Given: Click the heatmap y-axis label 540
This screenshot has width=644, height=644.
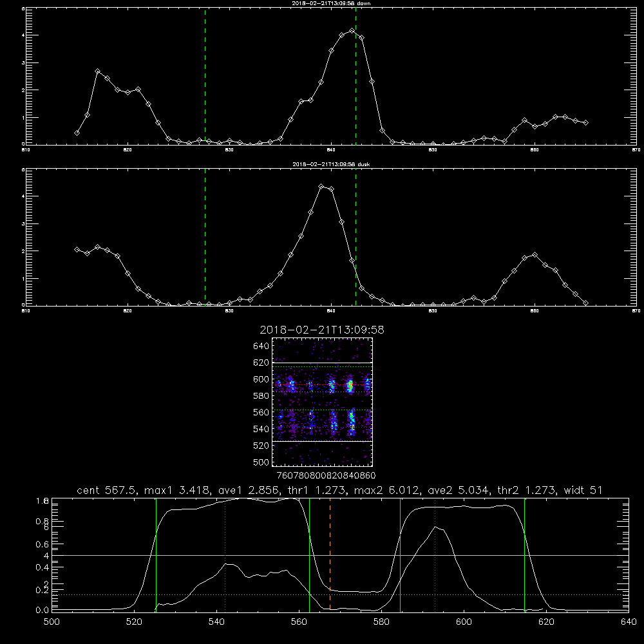Looking at the screenshot, I should 261,429.
